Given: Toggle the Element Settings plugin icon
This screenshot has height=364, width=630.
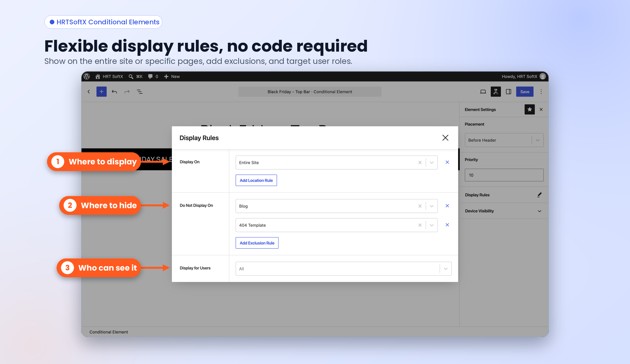Looking at the screenshot, I should [496, 92].
